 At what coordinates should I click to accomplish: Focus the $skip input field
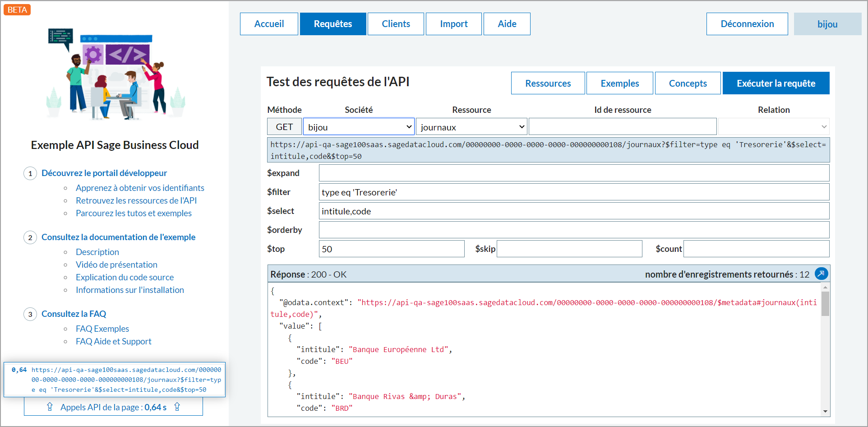[x=569, y=249]
